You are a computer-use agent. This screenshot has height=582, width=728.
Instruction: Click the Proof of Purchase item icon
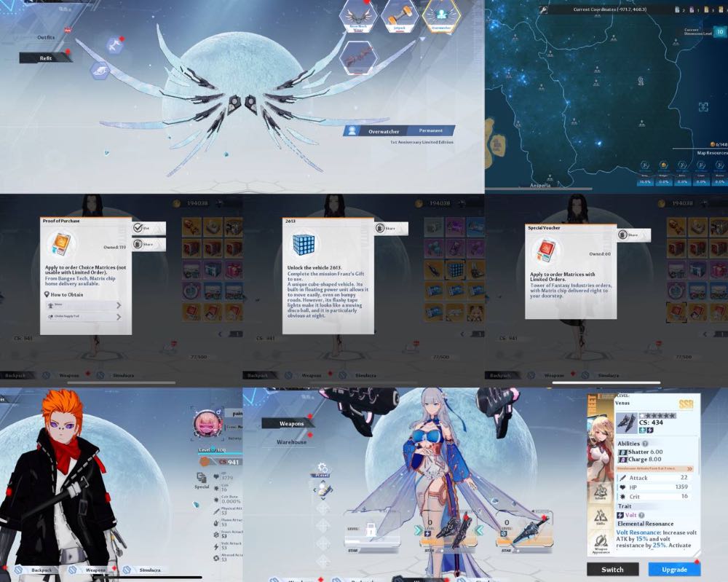point(62,244)
